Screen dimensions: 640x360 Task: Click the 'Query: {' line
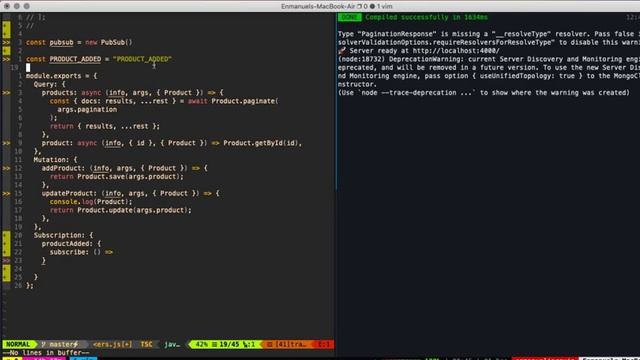pos(49,84)
